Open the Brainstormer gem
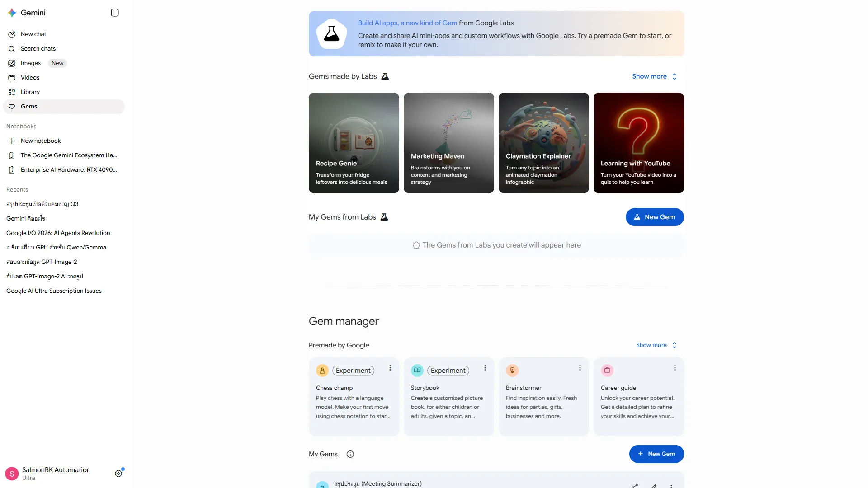The image size is (868, 488). [544, 397]
